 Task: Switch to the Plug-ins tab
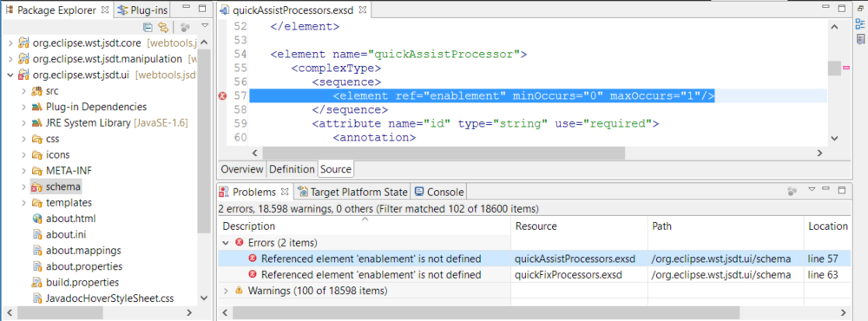point(142,10)
